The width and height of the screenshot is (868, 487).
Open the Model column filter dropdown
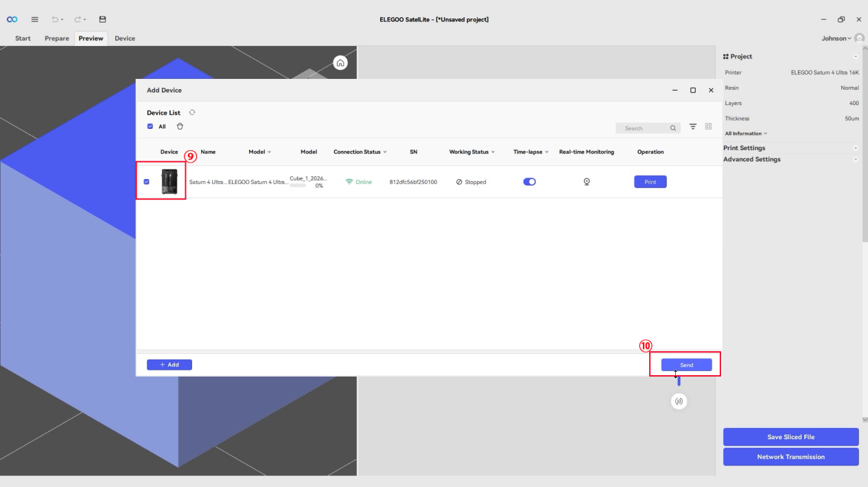pyautogui.click(x=269, y=152)
